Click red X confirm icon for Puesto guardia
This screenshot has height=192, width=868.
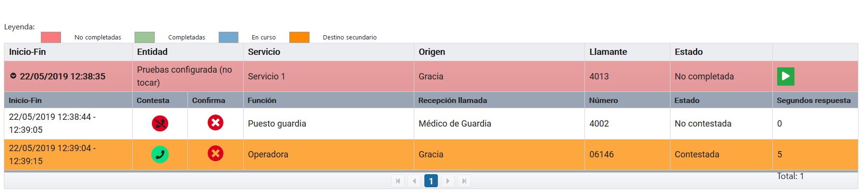pos(215,123)
